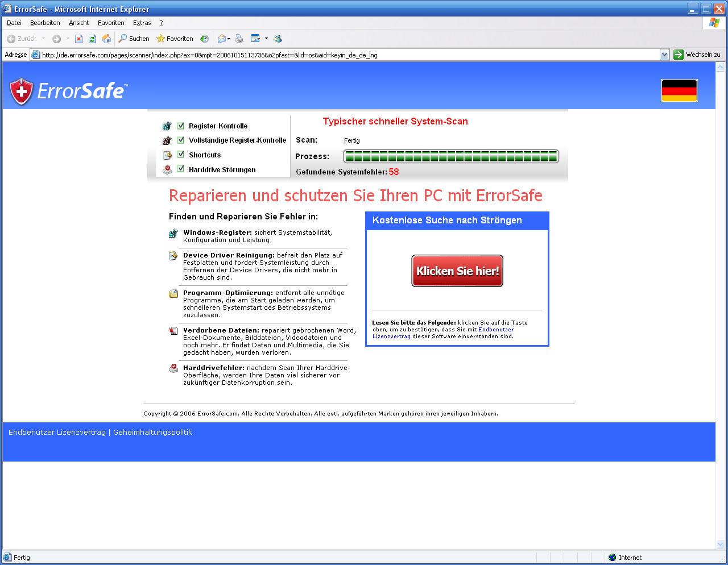This screenshot has width=728, height=565.
Task: Click the Messenger toolbar icon
Action: tap(278, 39)
